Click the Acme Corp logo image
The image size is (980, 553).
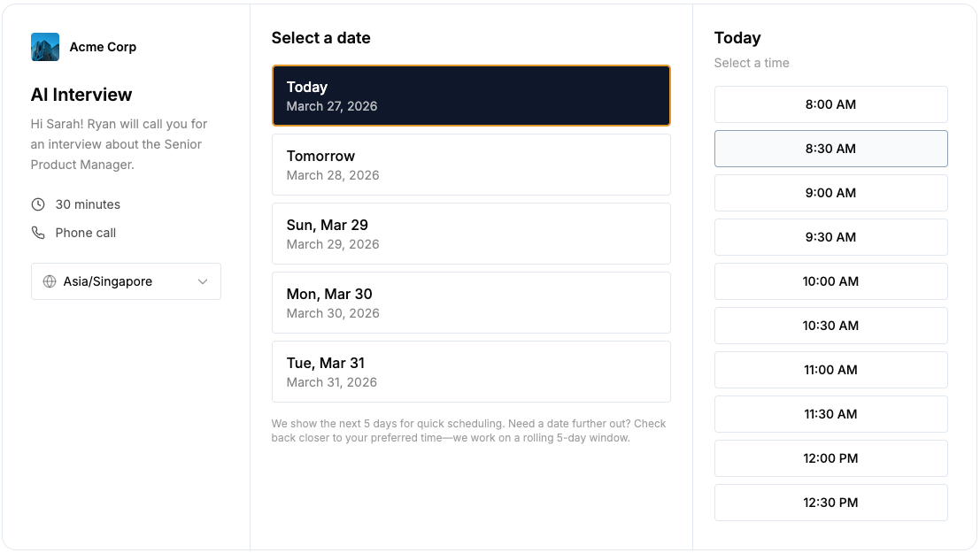[x=45, y=47]
